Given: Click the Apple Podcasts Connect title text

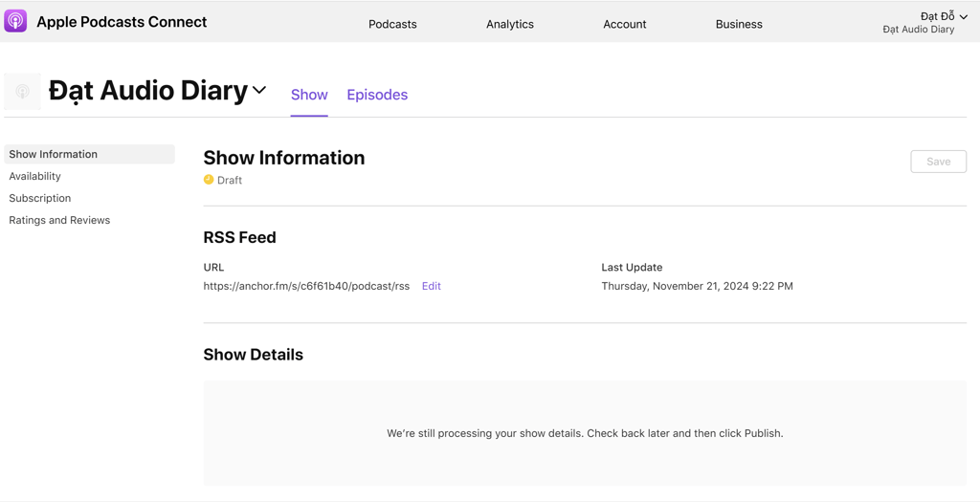Looking at the screenshot, I should pyautogui.click(x=122, y=22).
